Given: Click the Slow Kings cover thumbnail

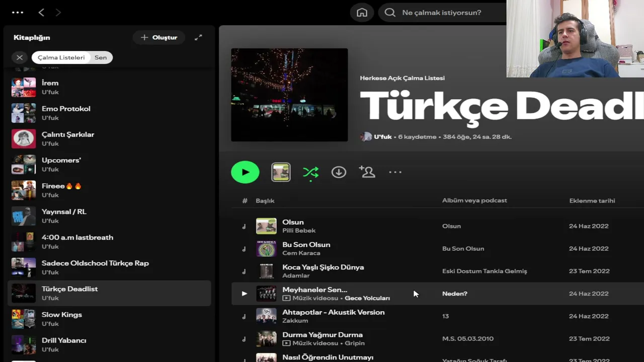Looking at the screenshot, I should 24,319.
